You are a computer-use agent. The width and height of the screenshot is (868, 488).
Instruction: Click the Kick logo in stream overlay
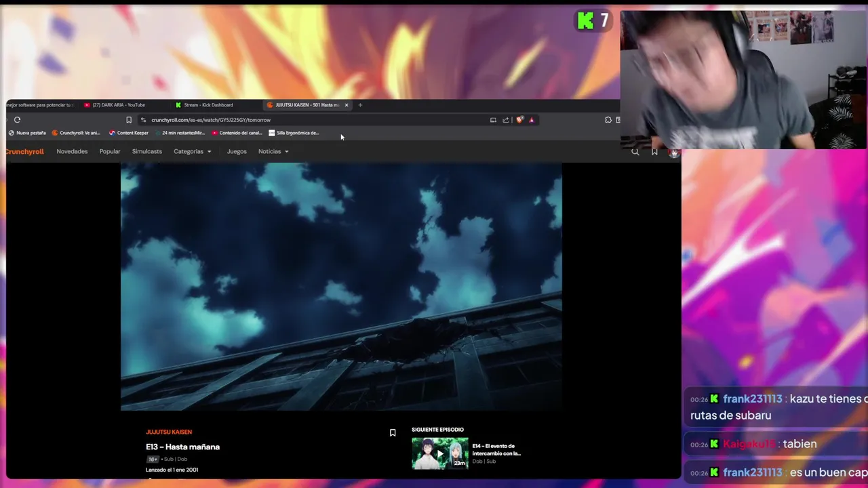(585, 21)
